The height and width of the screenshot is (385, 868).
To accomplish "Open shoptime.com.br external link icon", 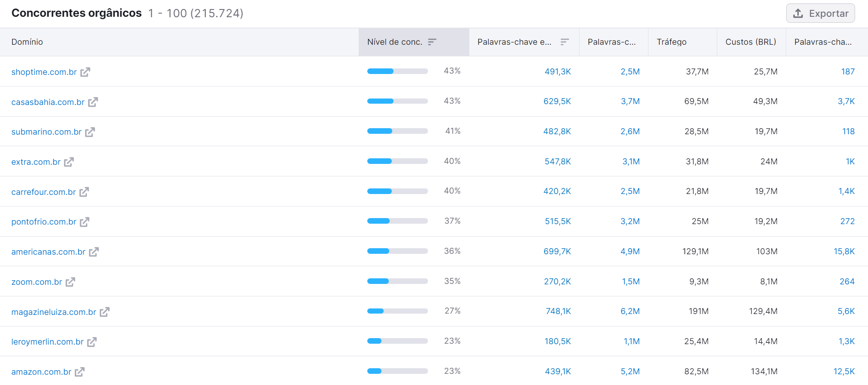I will tap(85, 72).
